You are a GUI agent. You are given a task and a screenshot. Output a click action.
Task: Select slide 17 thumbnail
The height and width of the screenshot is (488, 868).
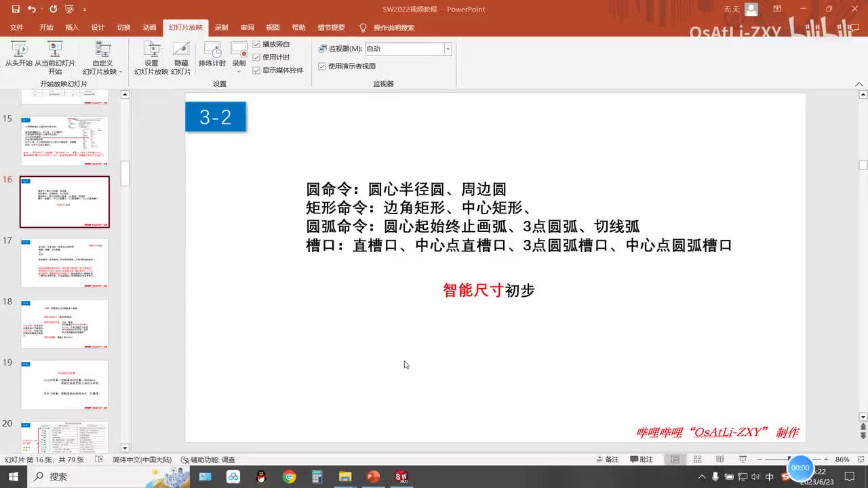click(64, 263)
